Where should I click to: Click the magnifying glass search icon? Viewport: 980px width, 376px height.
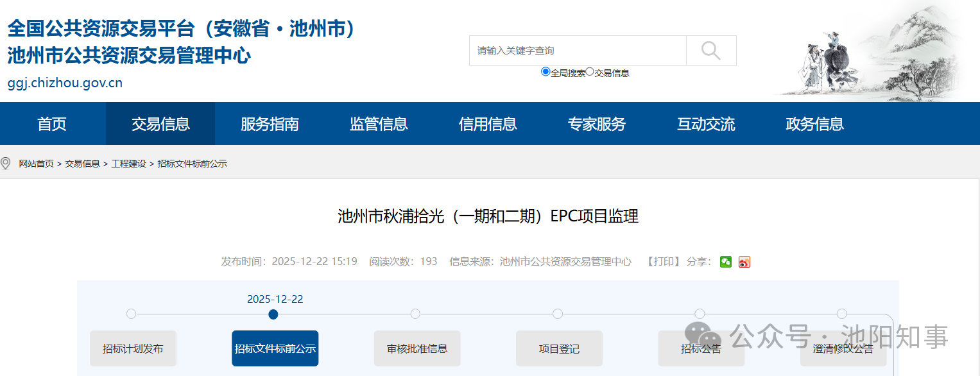coord(710,51)
